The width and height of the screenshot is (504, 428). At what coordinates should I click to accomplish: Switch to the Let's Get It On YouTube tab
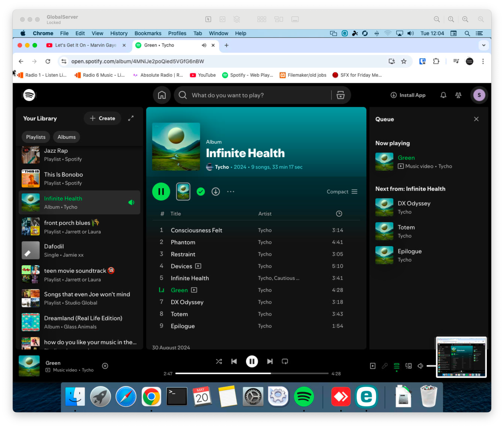point(86,45)
